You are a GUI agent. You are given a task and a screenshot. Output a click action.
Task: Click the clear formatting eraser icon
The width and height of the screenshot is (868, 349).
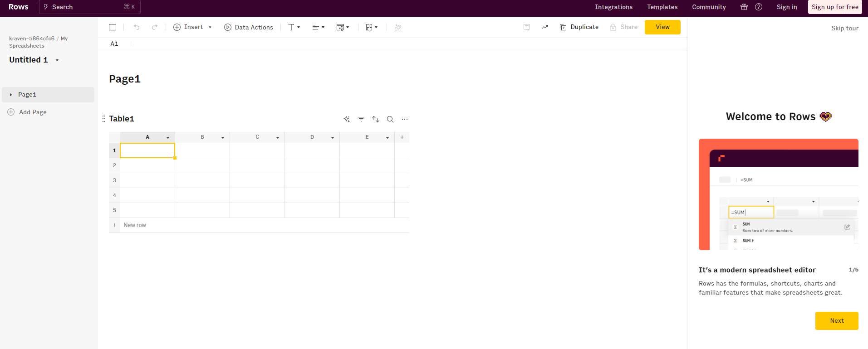(x=398, y=27)
